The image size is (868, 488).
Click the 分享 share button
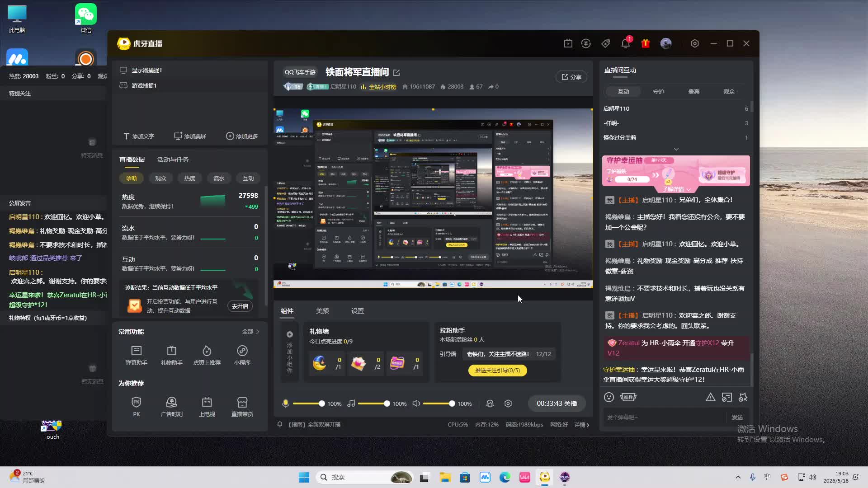pyautogui.click(x=571, y=77)
